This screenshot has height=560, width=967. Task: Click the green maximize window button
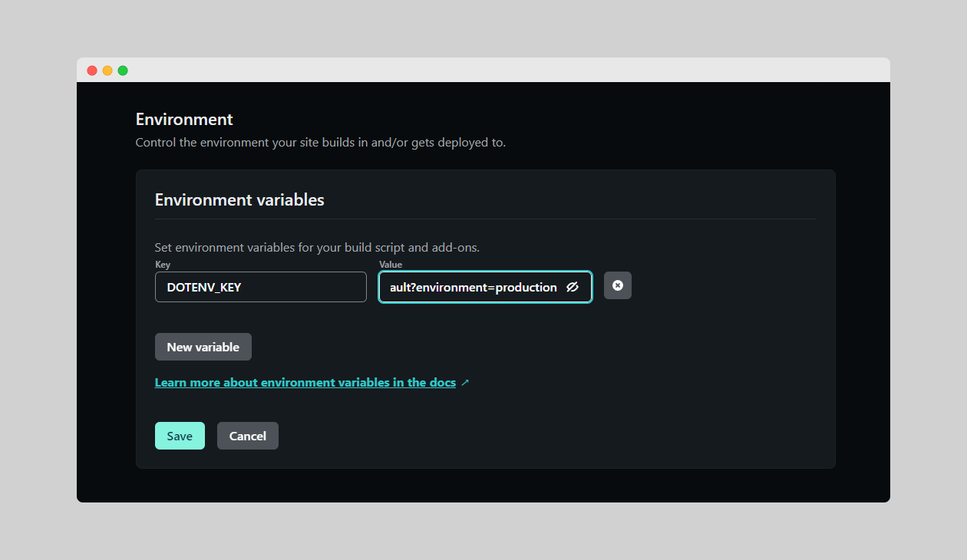[x=123, y=71]
